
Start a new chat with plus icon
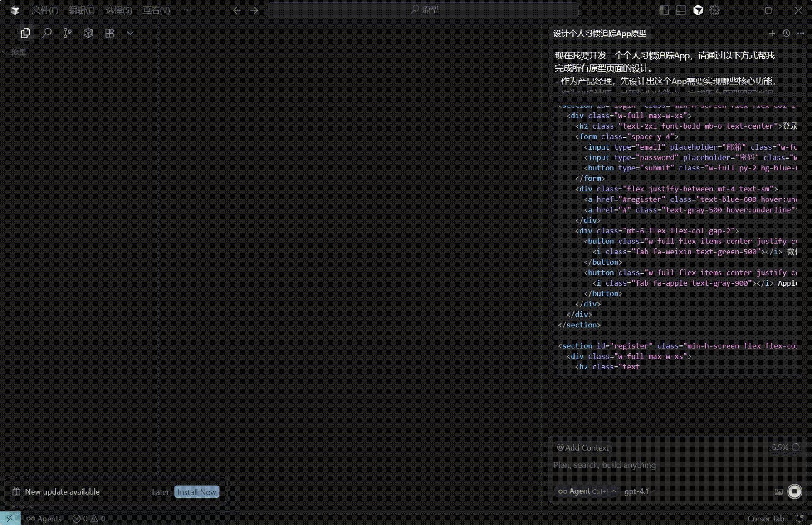click(772, 33)
